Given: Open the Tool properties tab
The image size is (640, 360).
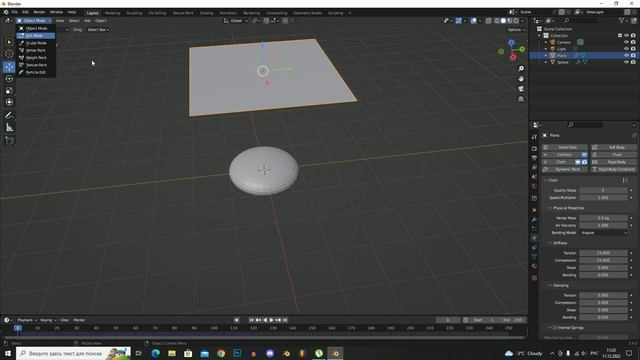Looking at the screenshot, I should tap(534, 137).
